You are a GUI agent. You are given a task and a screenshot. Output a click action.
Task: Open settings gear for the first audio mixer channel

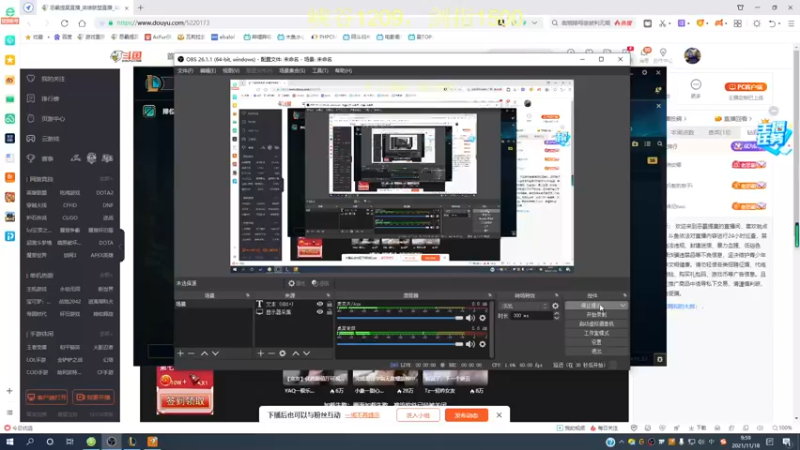point(482,318)
